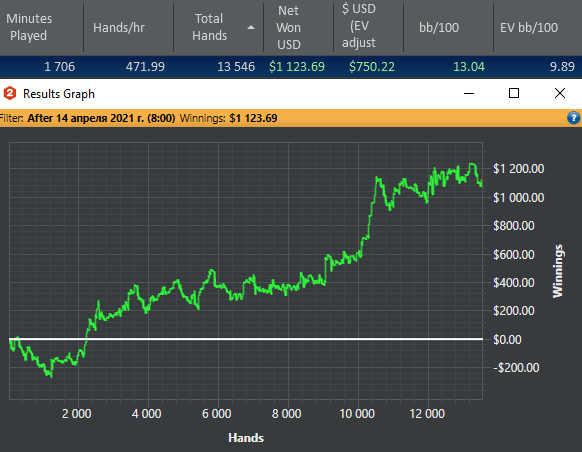Minimize the Results Graph window

coord(469,94)
